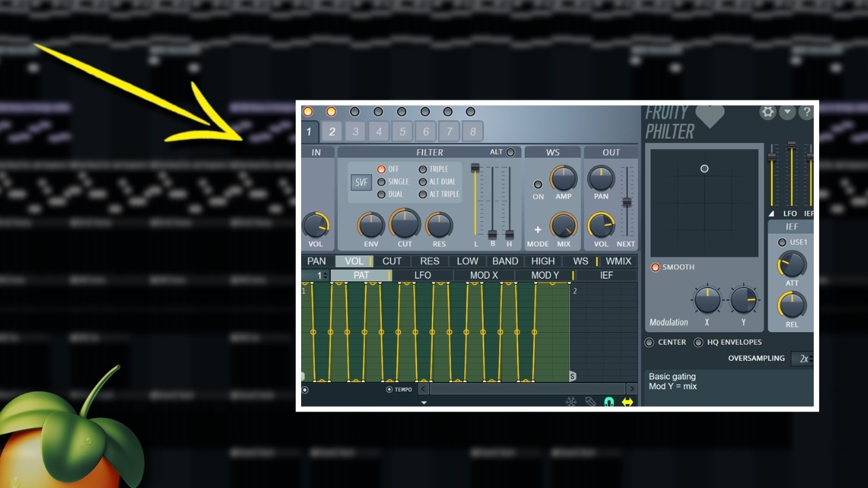
Task: Toggle filter slot 2 enable LED
Action: click(331, 112)
